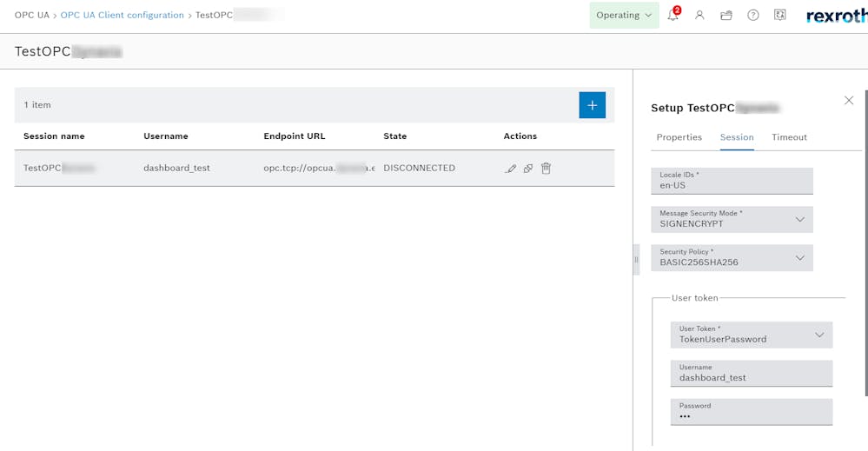Open the help question mark icon
The width and height of the screenshot is (868, 451).
[x=753, y=16]
